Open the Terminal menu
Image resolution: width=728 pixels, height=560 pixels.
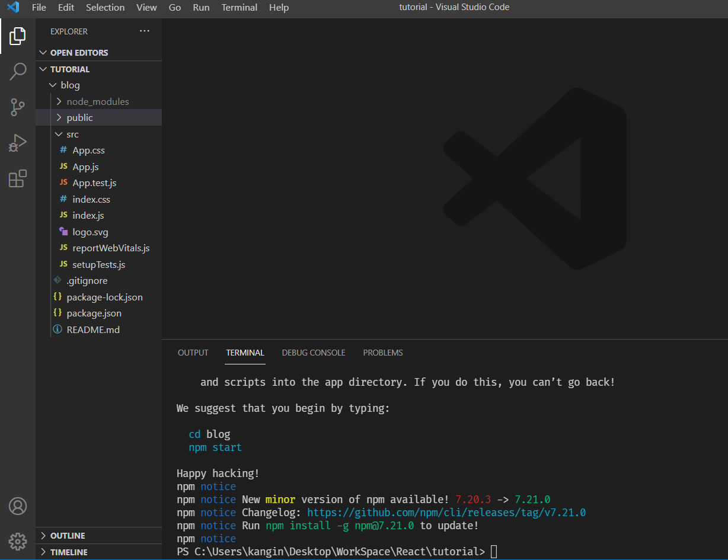click(x=240, y=8)
